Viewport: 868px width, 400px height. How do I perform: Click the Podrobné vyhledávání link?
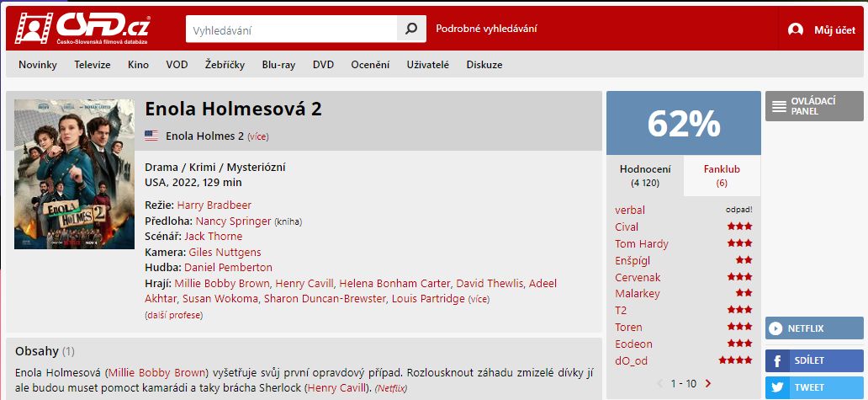tap(487, 29)
